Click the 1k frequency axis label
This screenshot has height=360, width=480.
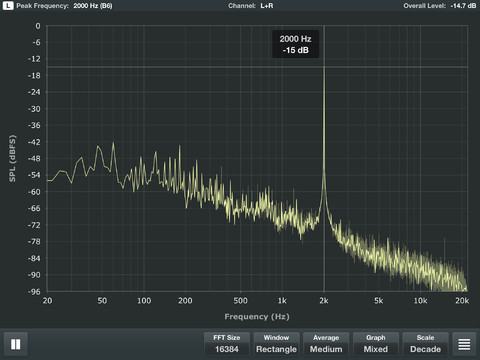click(282, 301)
